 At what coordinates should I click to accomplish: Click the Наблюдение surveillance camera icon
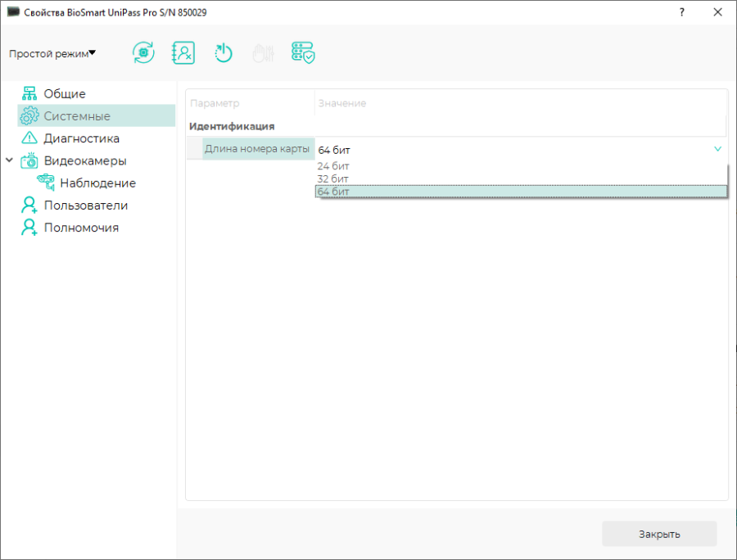pyautogui.click(x=46, y=183)
